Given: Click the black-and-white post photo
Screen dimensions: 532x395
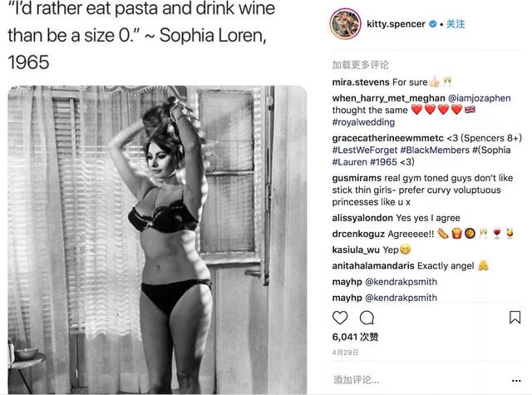Looking at the screenshot, I should (157, 239).
